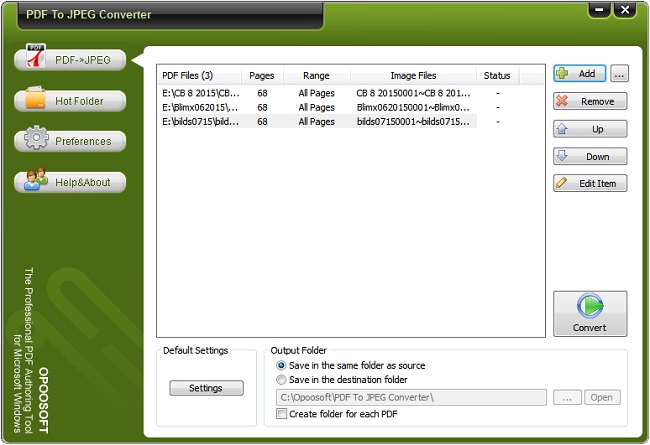The image size is (650, 445).
Task: Click page count 68 in CB 8 2015 row
Action: 262,93
